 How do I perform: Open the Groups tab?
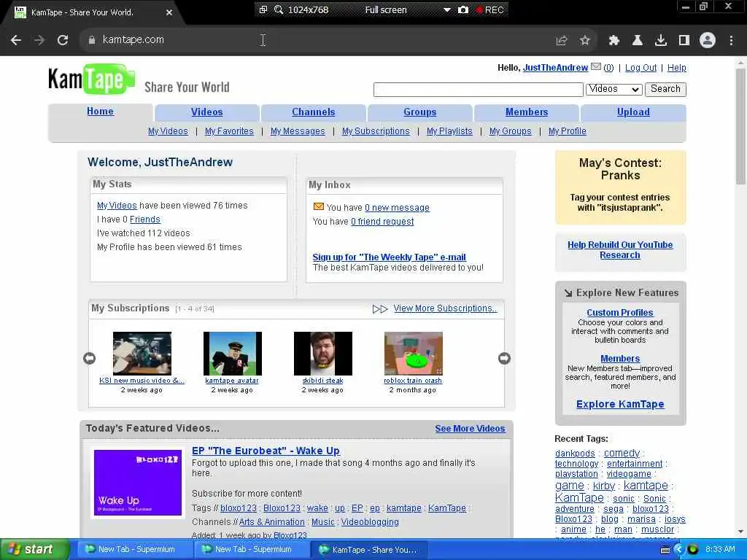[419, 112]
